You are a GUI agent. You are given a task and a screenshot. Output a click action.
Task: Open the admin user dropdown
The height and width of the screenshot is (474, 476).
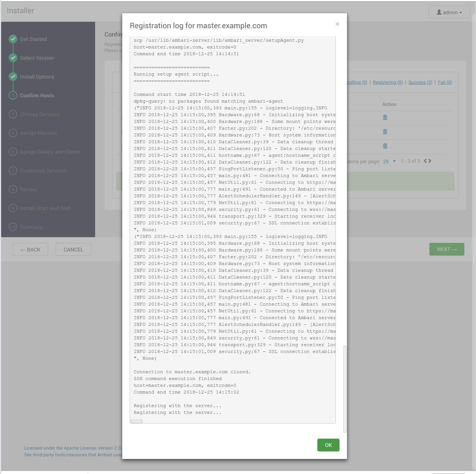point(449,12)
